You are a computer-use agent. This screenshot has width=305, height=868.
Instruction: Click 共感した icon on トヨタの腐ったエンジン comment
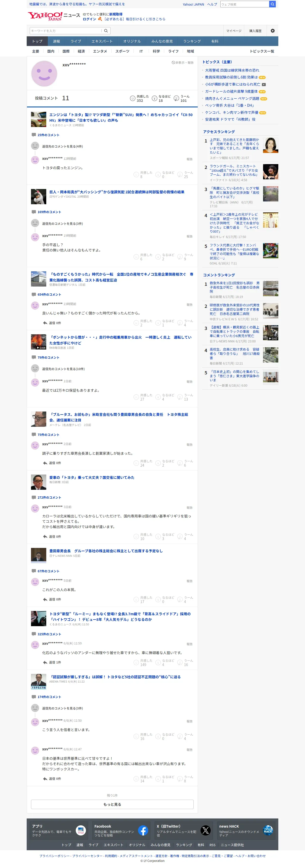(136, 174)
